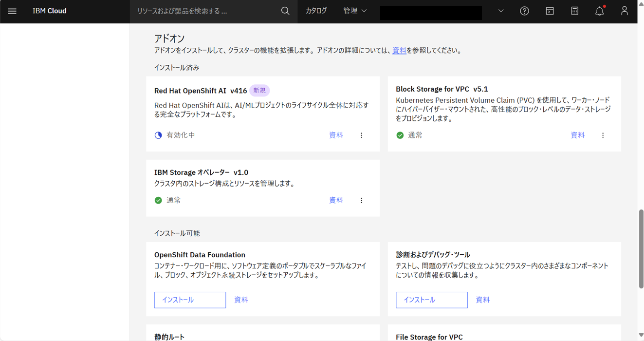Open overflow menu for IBM Storage オペレーター
644x341 pixels.
pos(361,200)
